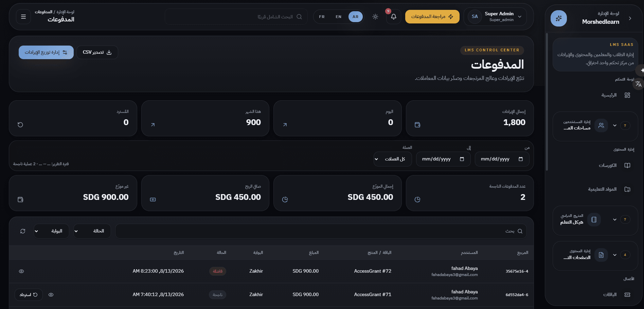Open the notifications bell
This screenshot has width=644, height=309.
pos(394,17)
